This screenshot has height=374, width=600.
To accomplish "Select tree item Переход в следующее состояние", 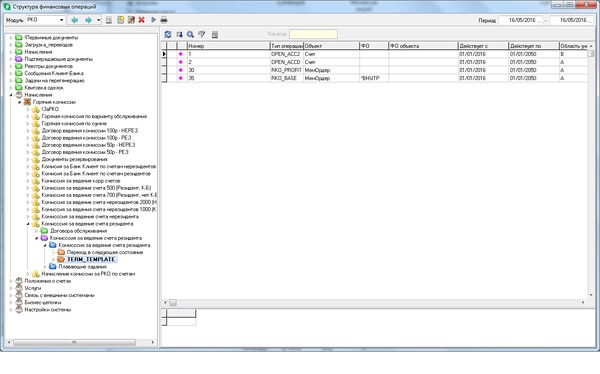I will 105,252.
